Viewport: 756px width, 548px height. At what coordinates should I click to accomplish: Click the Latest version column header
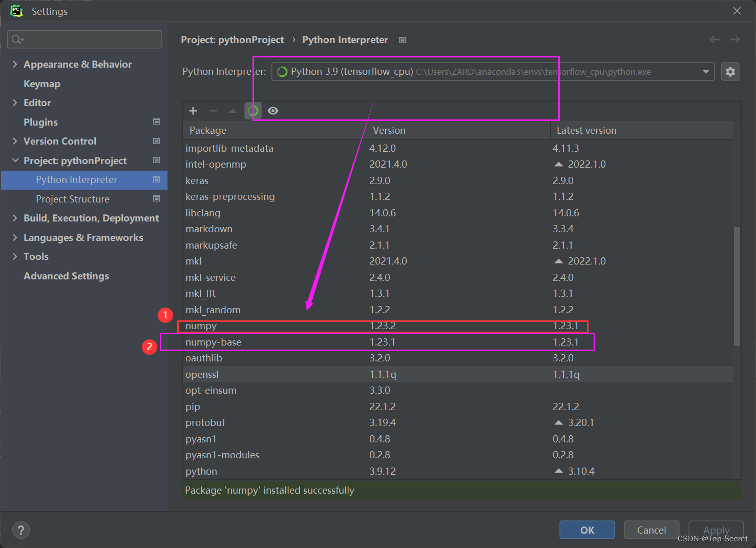642,130
